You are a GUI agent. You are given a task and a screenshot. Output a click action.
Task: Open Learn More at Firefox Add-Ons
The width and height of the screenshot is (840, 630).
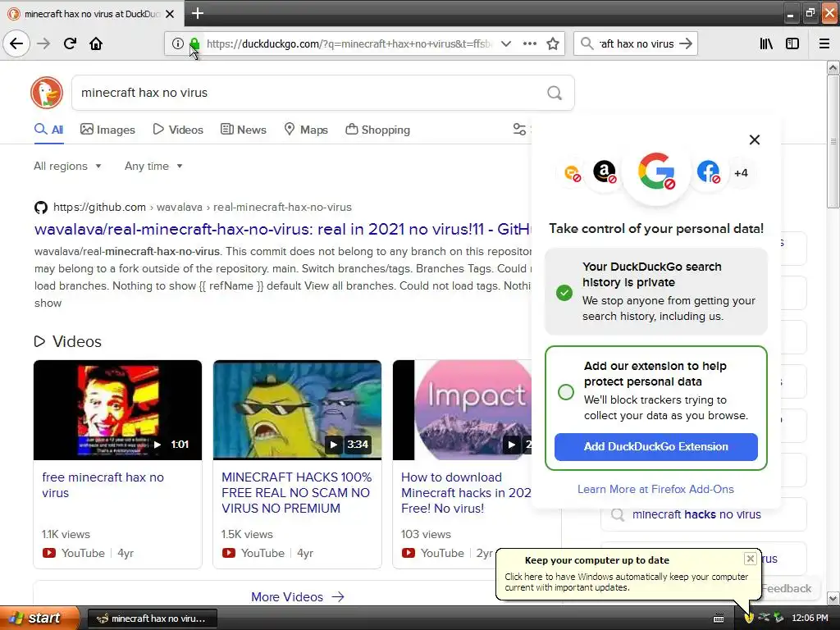pos(655,489)
